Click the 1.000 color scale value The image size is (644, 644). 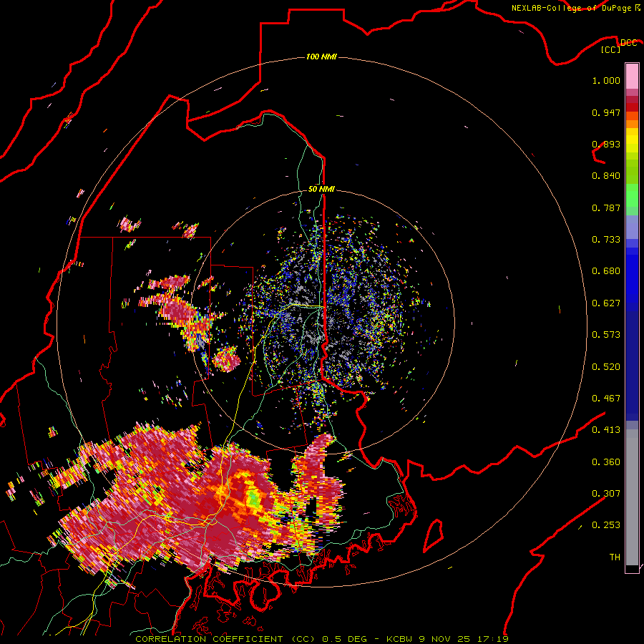click(x=606, y=80)
